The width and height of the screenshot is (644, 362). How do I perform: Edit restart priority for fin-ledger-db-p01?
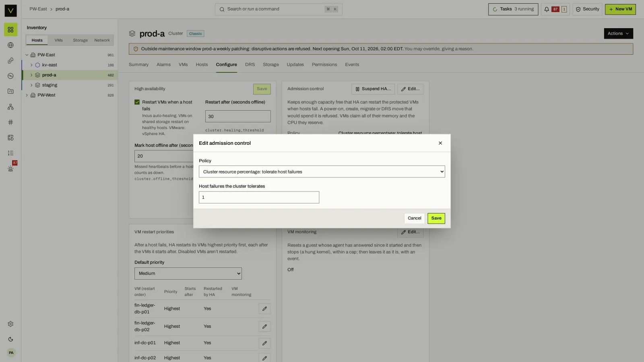[264, 309]
